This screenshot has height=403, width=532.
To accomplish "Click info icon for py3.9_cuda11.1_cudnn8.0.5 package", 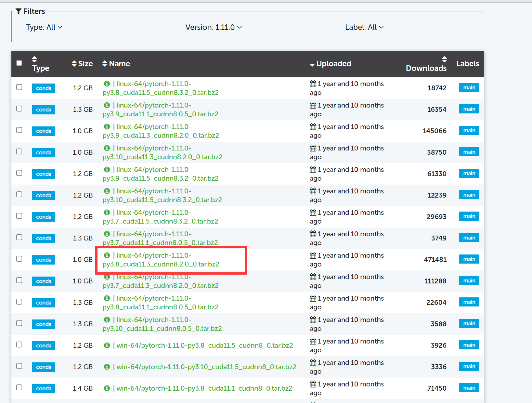I will pyautogui.click(x=107, y=105).
